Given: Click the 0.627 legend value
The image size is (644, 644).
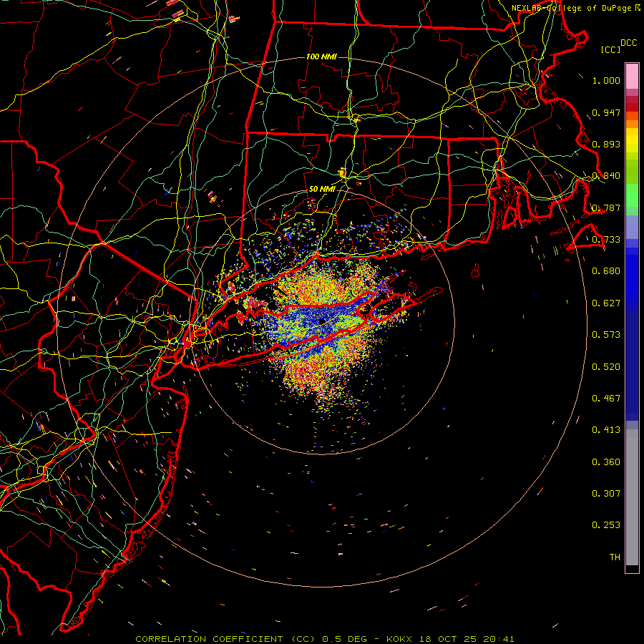Looking at the screenshot, I should click(606, 303).
